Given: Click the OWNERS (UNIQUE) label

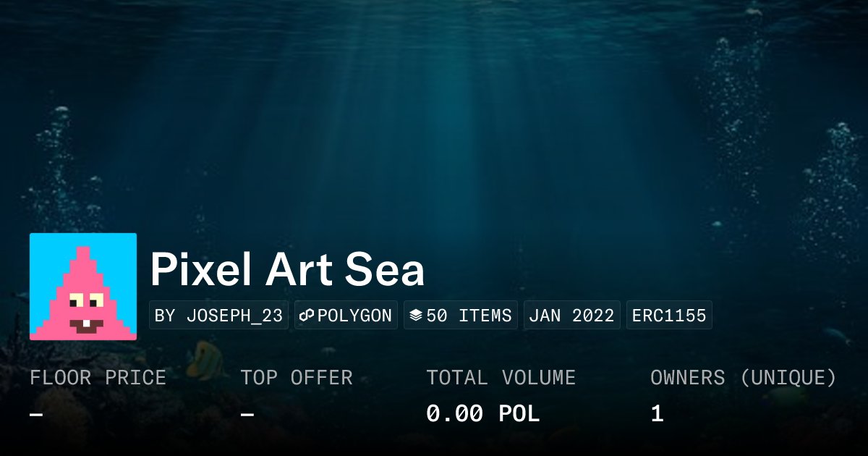Looking at the screenshot, I should point(743,378).
